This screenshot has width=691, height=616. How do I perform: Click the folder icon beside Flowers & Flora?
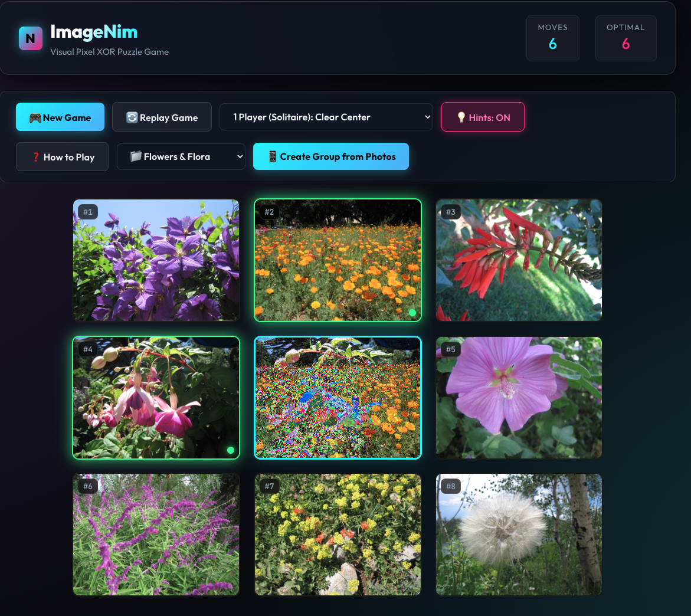(136, 156)
